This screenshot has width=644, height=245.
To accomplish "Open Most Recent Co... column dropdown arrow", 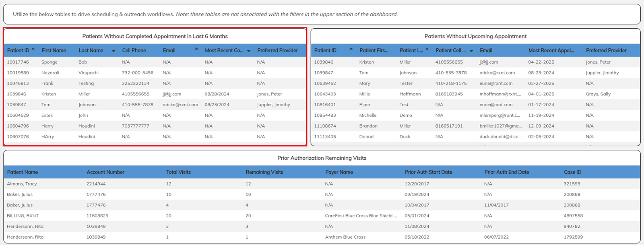I will [x=249, y=51].
